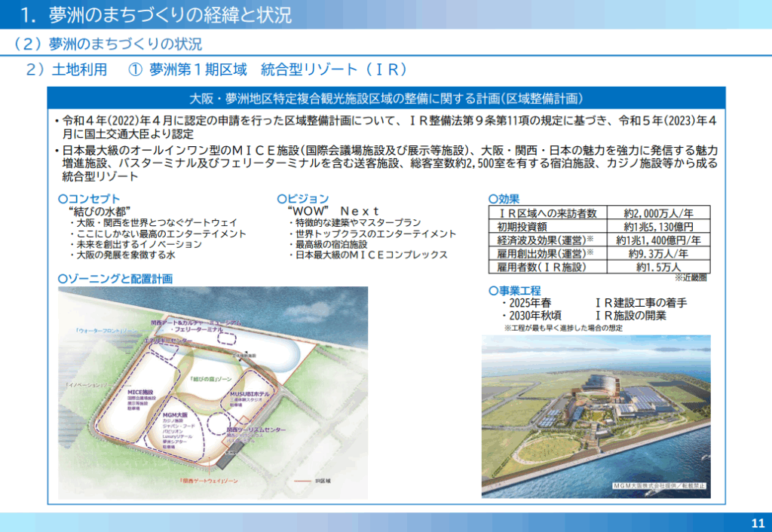Click the circle bullet before ビジョン
This screenshot has width=772, height=532.
point(281,199)
